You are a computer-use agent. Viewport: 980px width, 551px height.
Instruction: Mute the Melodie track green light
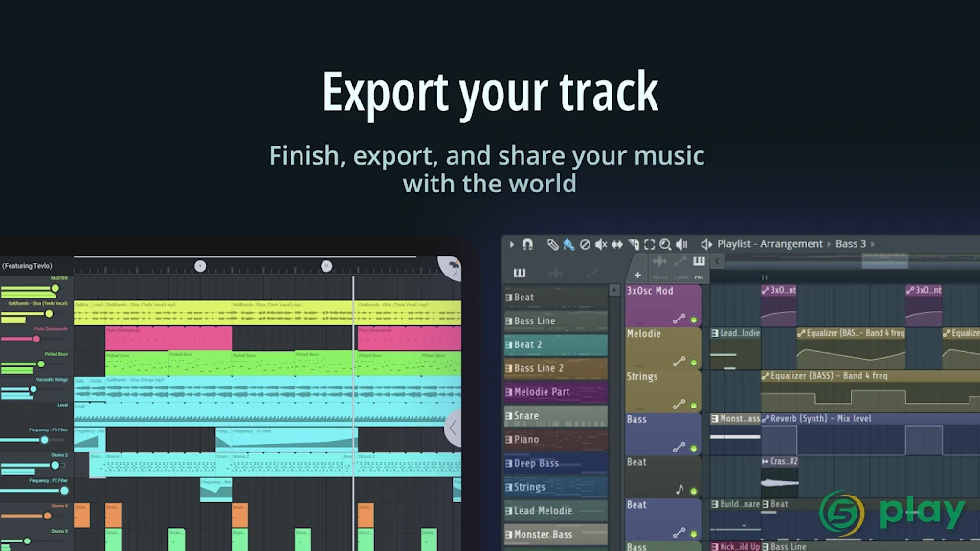point(694,363)
